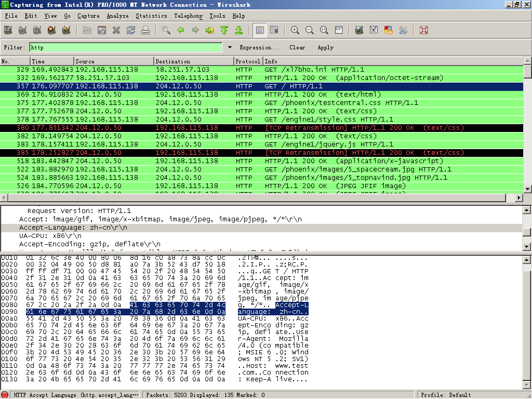Select packet 329 GET /xl7bho.ini
532x399 pixels.
point(262,70)
